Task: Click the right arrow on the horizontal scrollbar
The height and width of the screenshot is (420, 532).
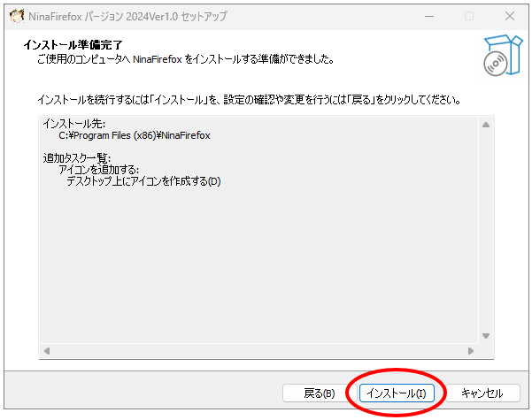Action: pyautogui.click(x=471, y=351)
